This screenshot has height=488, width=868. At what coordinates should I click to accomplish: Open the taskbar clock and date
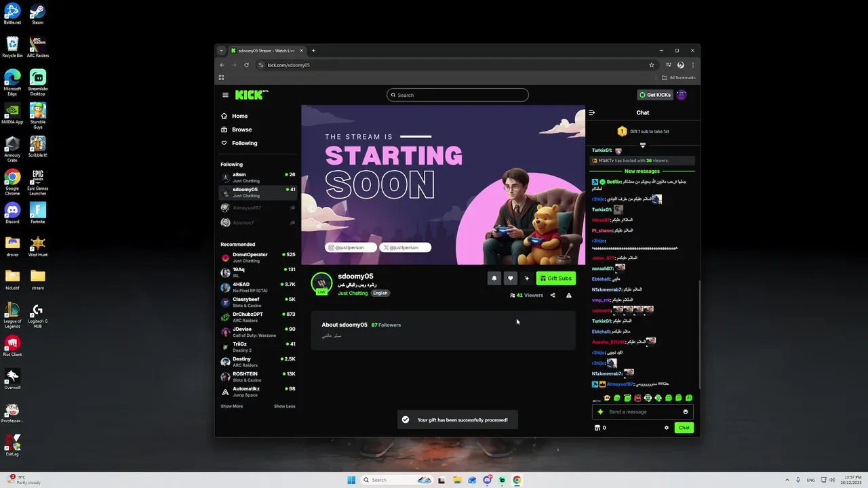pos(852,480)
